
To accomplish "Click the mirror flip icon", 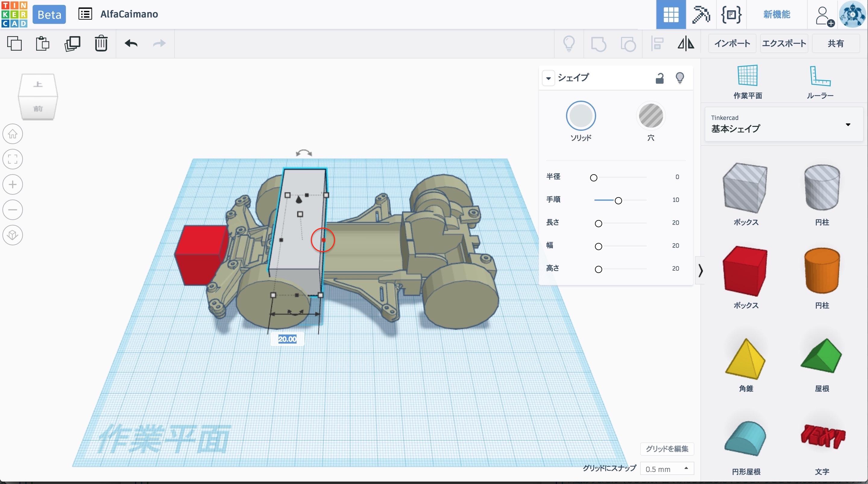I will [686, 43].
